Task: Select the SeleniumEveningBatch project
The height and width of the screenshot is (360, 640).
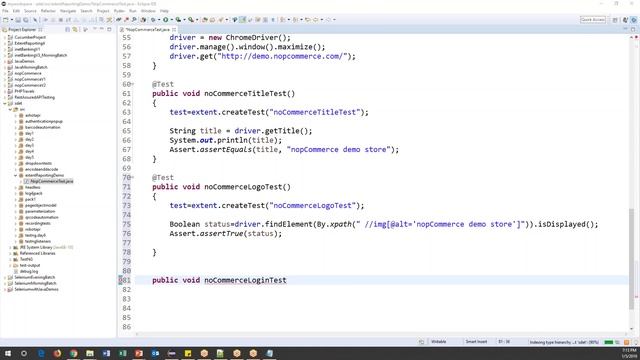Action: point(35,277)
